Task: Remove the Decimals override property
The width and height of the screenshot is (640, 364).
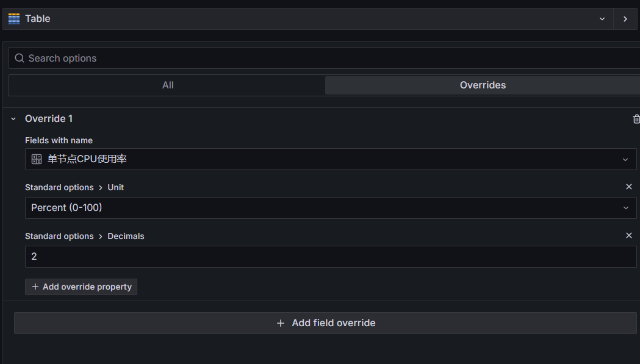Action: point(628,235)
